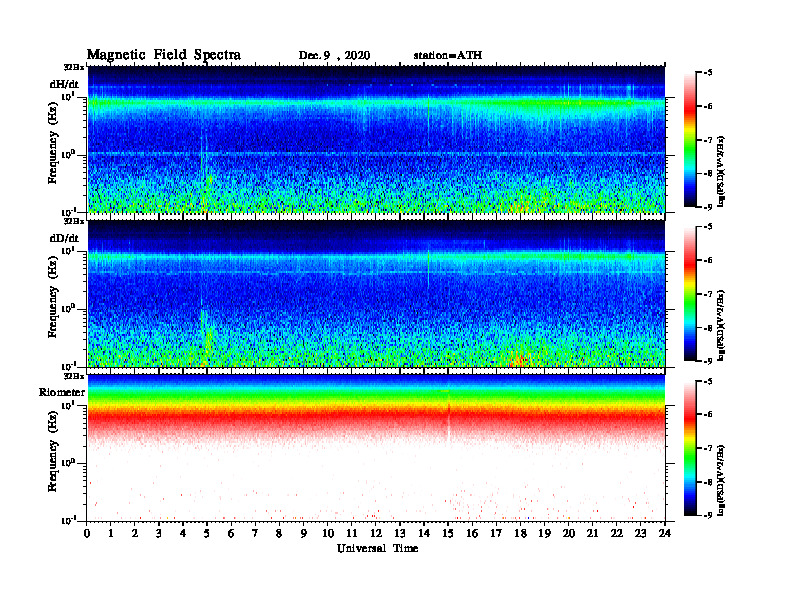The image size is (792, 612).
Task: Click the color bar beside the dH/dt panel
Action: tap(690, 140)
